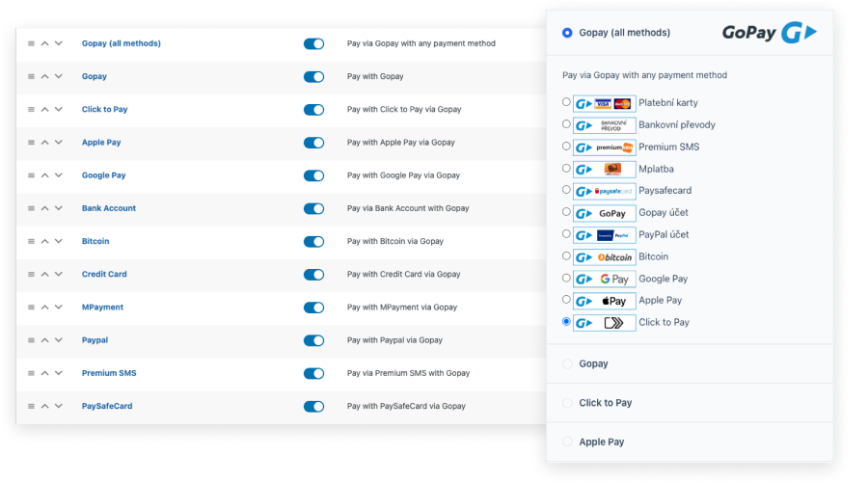
Task: Turn off the Click to Pay toggle switch
Action: 313,110
